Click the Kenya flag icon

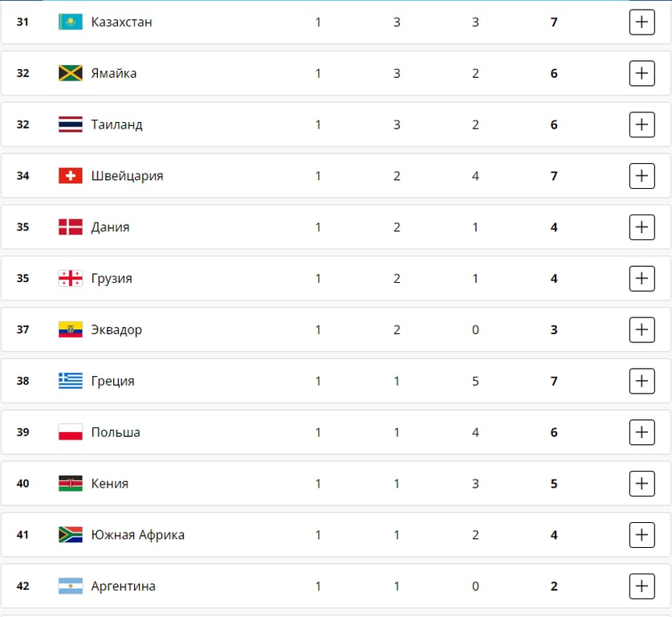[x=71, y=484]
